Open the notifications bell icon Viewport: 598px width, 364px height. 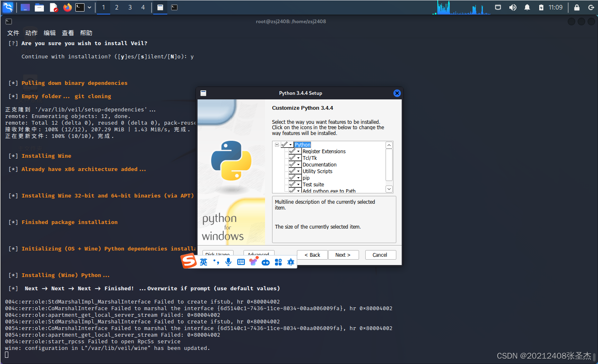(x=527, y=7)
